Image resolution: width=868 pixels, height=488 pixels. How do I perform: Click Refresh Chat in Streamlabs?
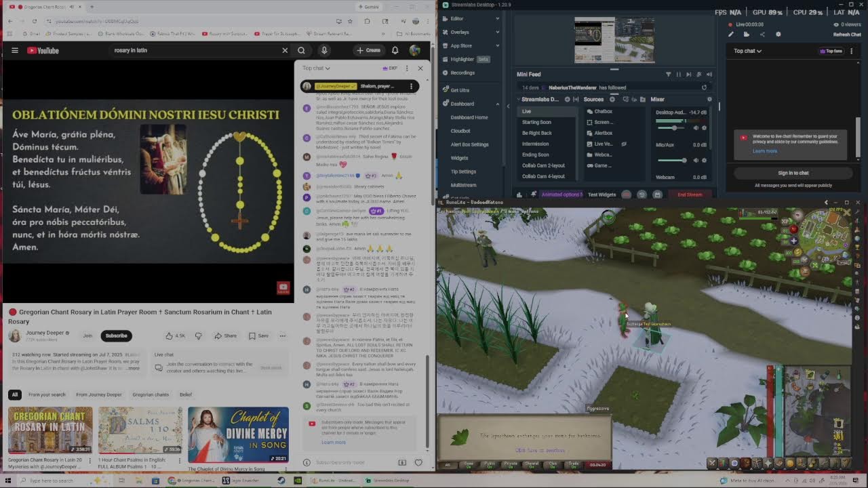(x=847, y=35)
